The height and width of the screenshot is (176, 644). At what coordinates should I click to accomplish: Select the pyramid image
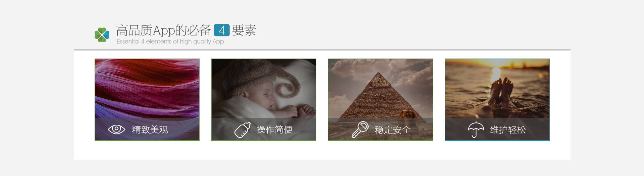click(x=380, y=88)
